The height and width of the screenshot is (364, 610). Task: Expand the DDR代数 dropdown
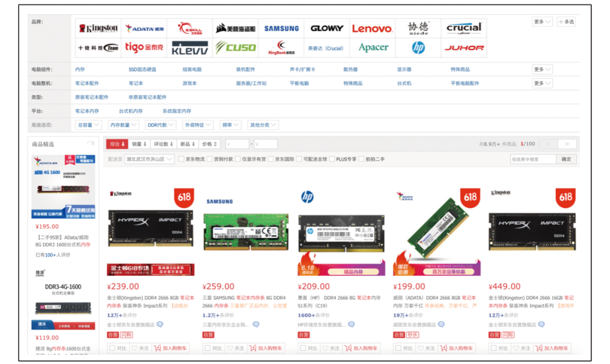[160, 125]
